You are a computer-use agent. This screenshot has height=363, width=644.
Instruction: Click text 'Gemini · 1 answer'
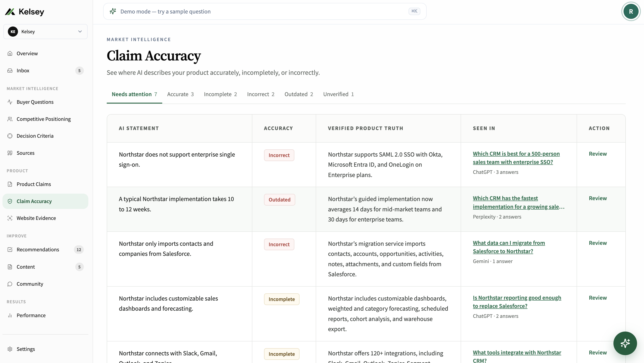pos(493,261)
